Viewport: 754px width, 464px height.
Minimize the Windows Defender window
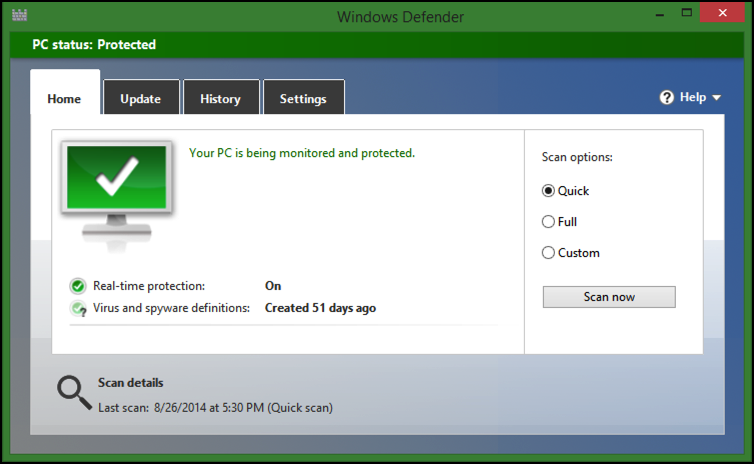[660, 14]
